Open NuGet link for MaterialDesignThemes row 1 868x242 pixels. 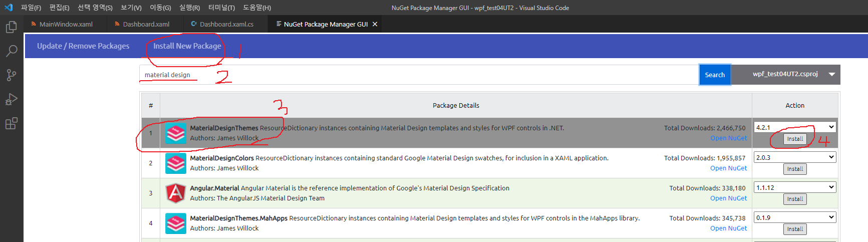(728, 138)
